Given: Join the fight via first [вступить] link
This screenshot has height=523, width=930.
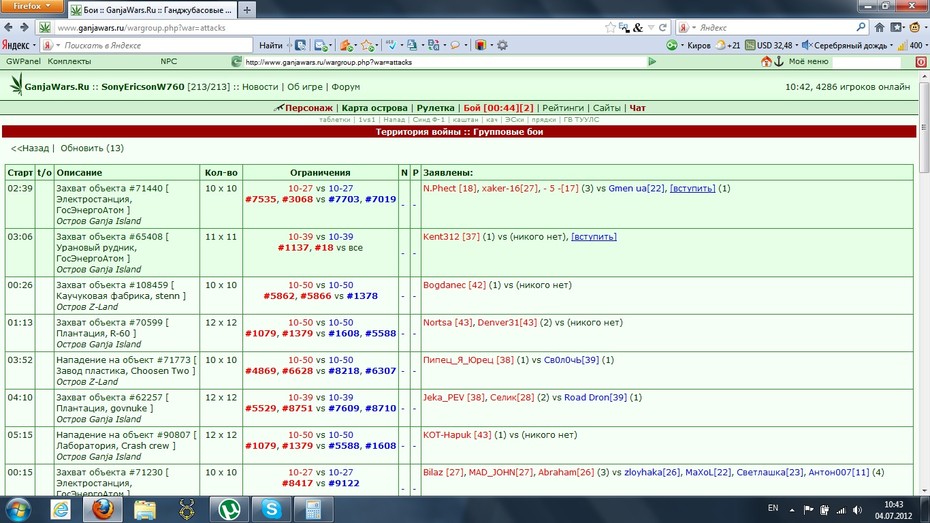Looking at the screenshot, I should click(x=692, y=188).
